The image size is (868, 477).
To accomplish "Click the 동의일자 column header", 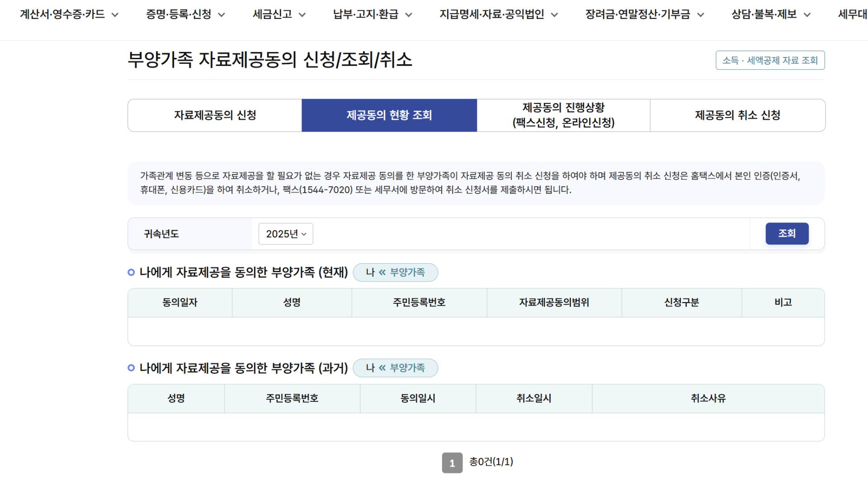I will [x=180, y=302].
